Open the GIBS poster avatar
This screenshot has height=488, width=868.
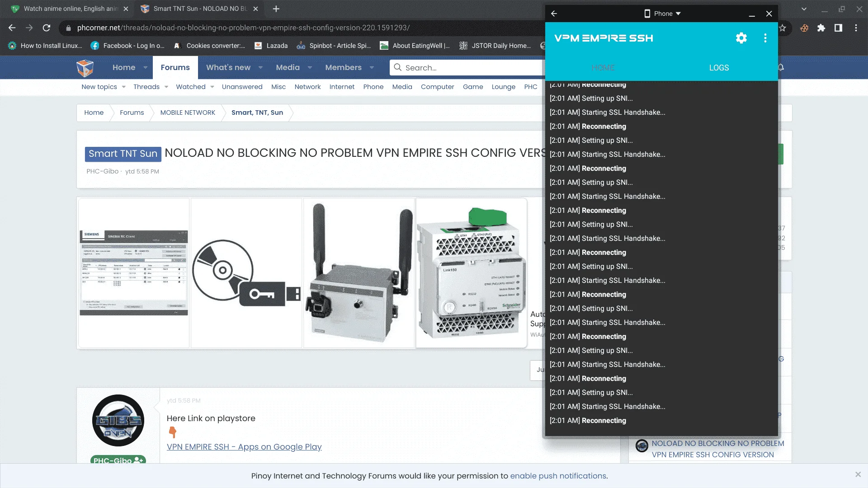point(118,420)
